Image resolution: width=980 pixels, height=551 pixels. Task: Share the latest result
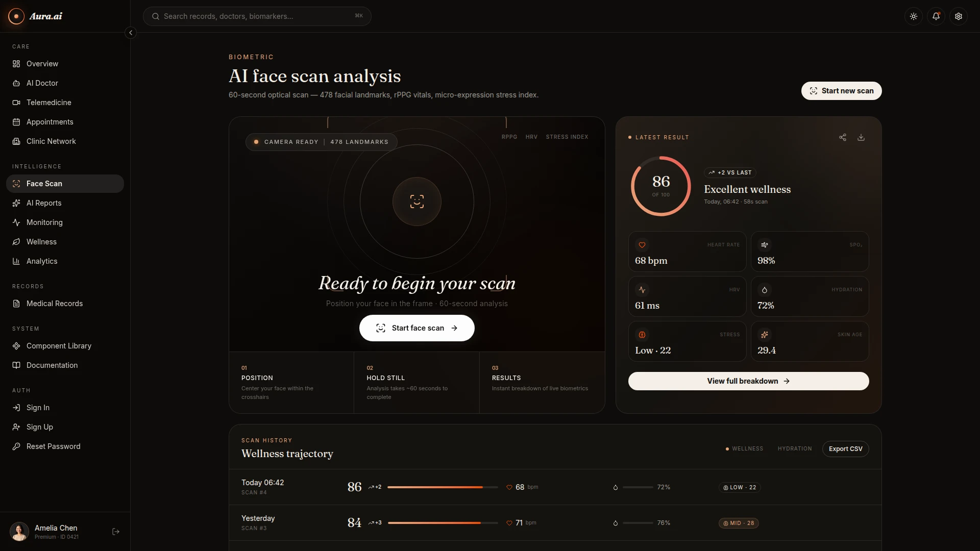coord(843,137)
